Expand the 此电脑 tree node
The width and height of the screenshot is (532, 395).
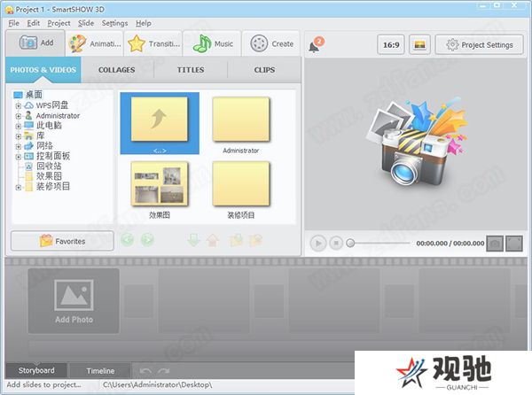coord(19,126)
